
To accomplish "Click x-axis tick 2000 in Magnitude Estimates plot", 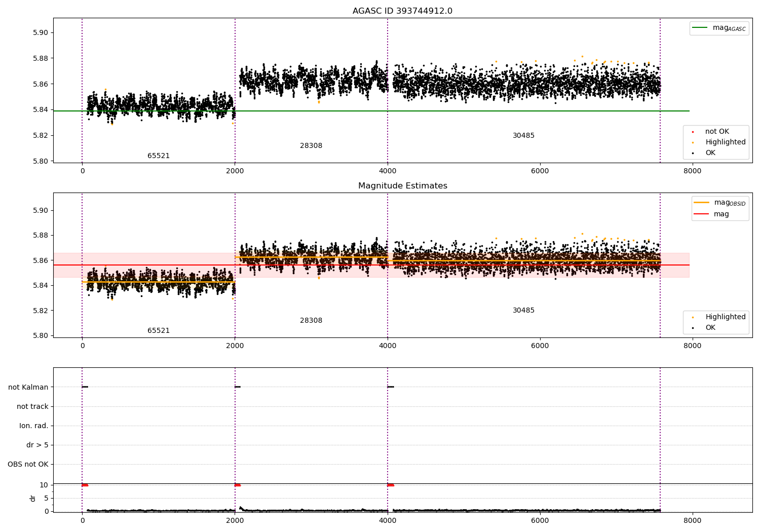I will (235, 346).
